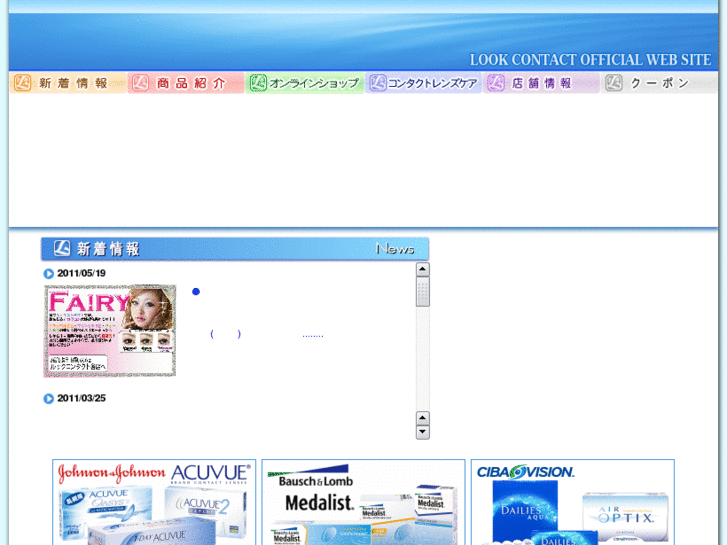Click the news scrollbar thumb handle
This screenshot has width=727, height=545.
tap(422, 292)
